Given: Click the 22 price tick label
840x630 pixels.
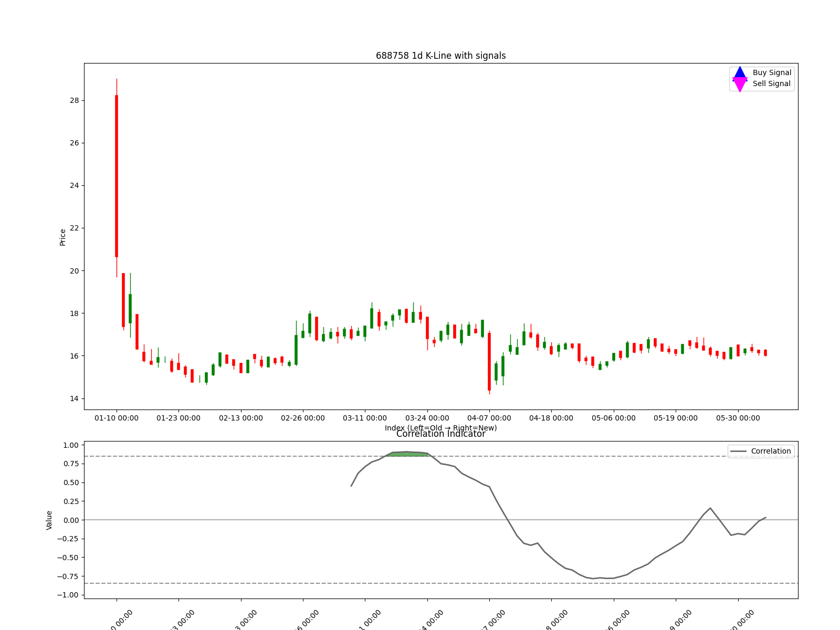Looking at the screenshot, I should coord(75,228).
